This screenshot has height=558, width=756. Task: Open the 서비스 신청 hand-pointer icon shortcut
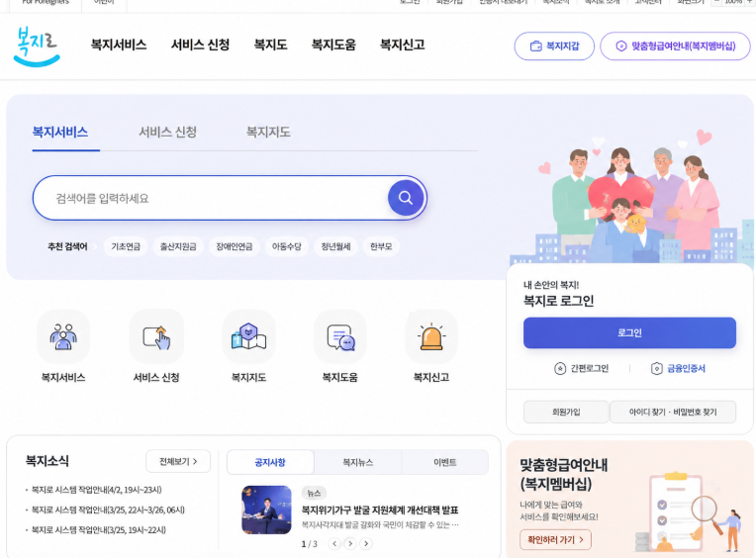coord(156,336)
